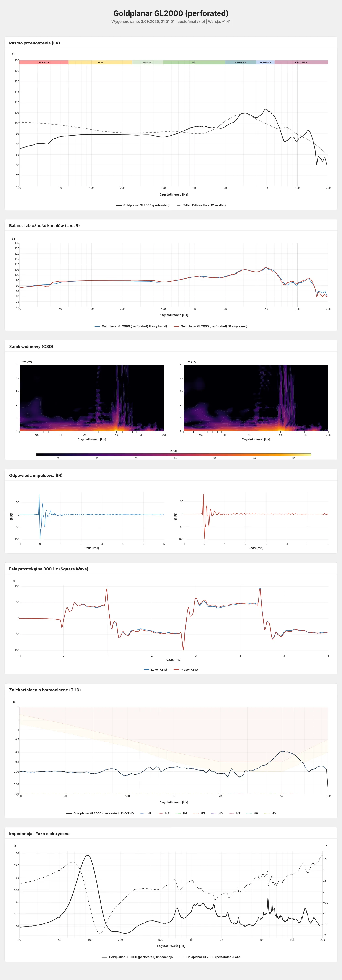The height and width of the screenshot is (980, 342).
Task: Click Czas [ms] label above right CSD plot
Action: [x=190, y=361]
